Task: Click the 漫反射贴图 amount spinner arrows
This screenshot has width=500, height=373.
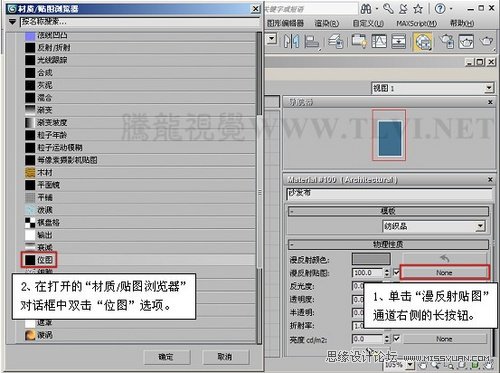Action: tap(387, 273)
